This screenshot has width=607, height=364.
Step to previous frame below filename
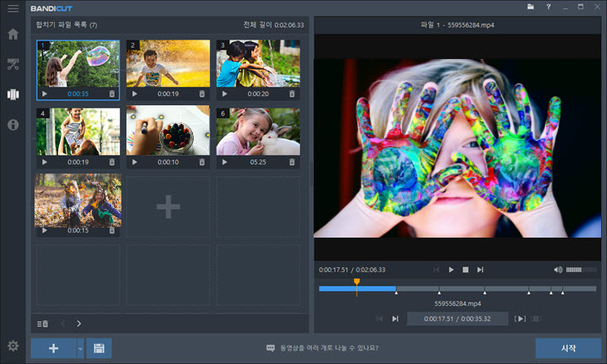[379, 318]
